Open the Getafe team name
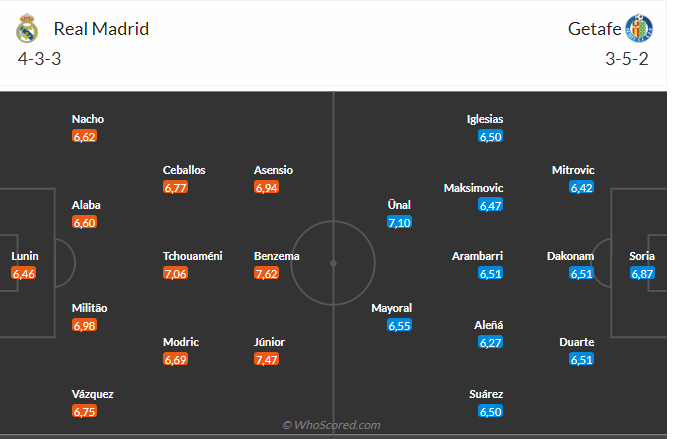This screenshot has height=439, width=674. tap(594, 28)
